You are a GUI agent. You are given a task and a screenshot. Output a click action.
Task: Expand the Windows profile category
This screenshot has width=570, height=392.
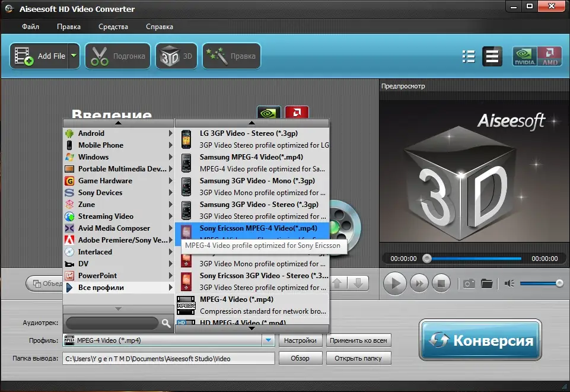(119, 157)
